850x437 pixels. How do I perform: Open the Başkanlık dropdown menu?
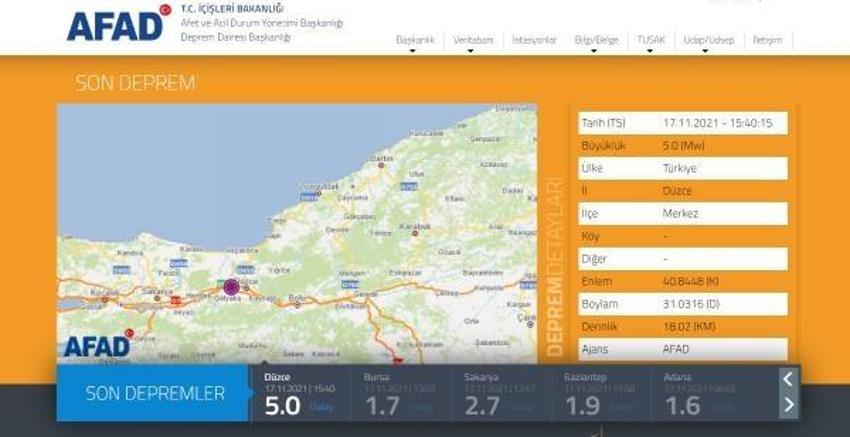click(415, 41)
